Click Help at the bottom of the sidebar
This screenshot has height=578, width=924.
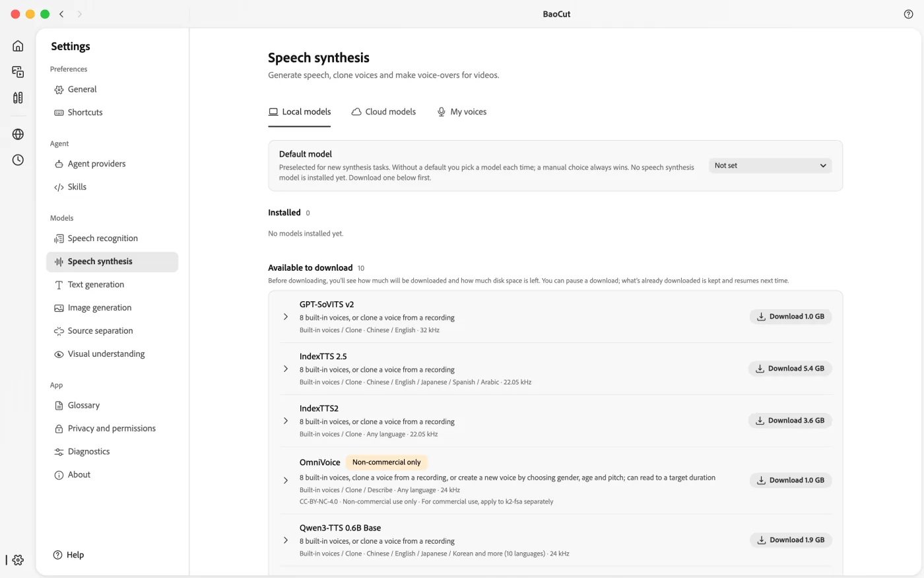click(x=69, y=555)
